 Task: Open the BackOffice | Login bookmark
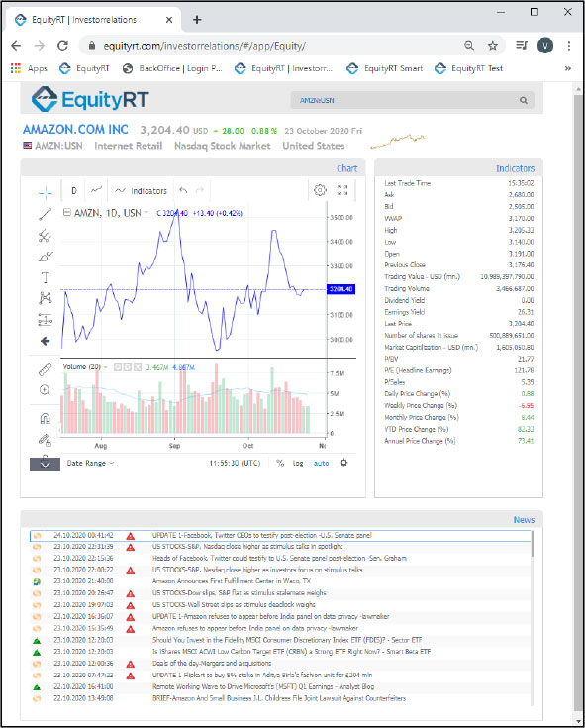172,68
